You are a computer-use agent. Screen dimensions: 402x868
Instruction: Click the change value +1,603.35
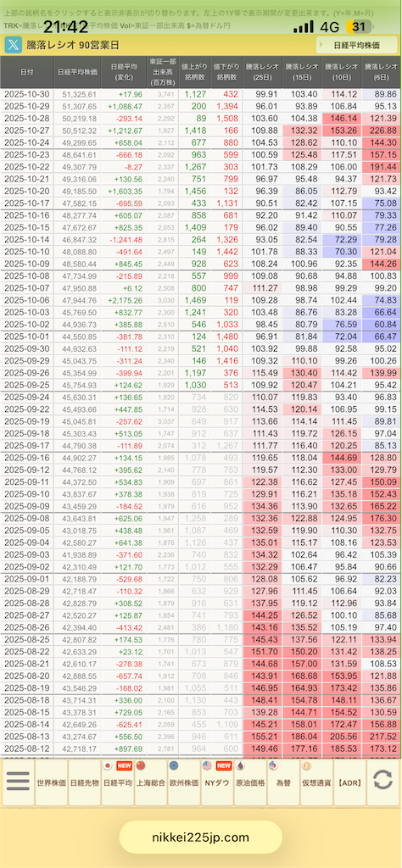[x=125, y=191]
